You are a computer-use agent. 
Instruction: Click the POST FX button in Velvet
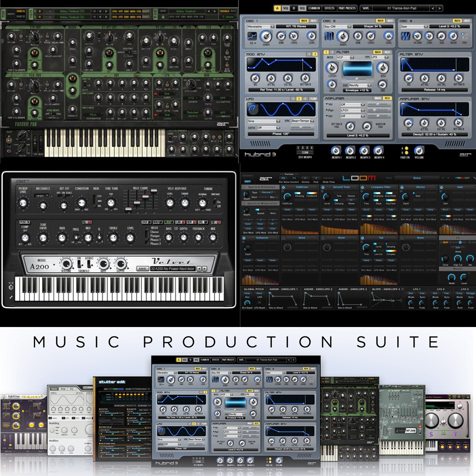[x=25, y=222]
